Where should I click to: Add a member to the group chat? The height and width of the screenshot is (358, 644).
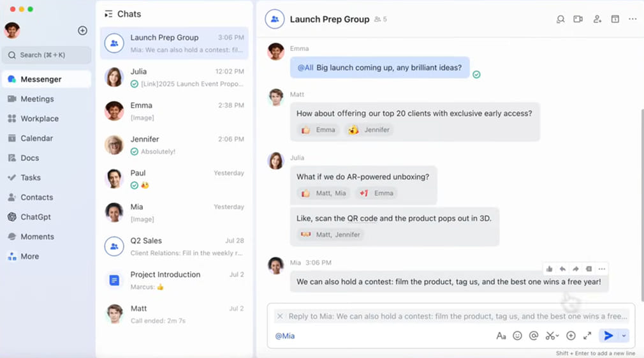597,19
